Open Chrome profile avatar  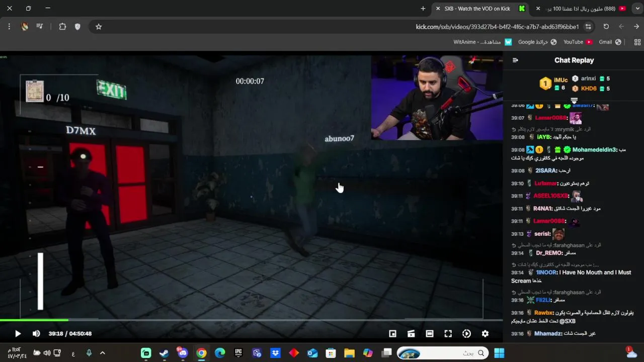24,27
